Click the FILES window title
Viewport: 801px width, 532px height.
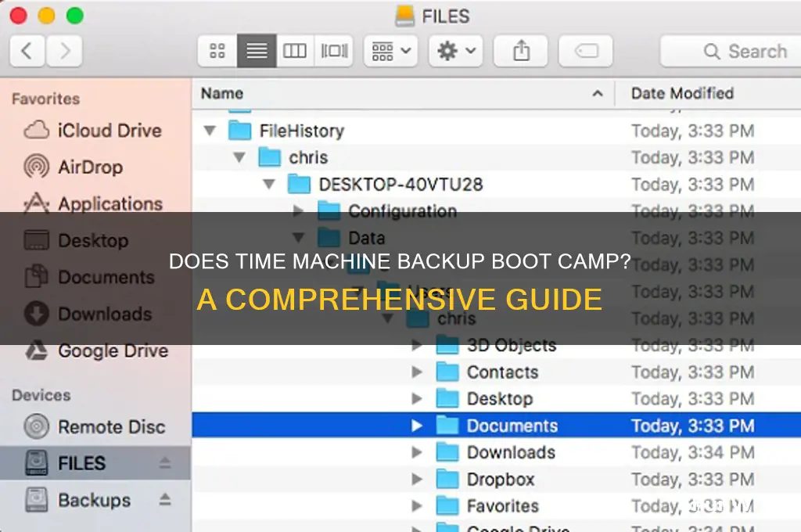445,16
